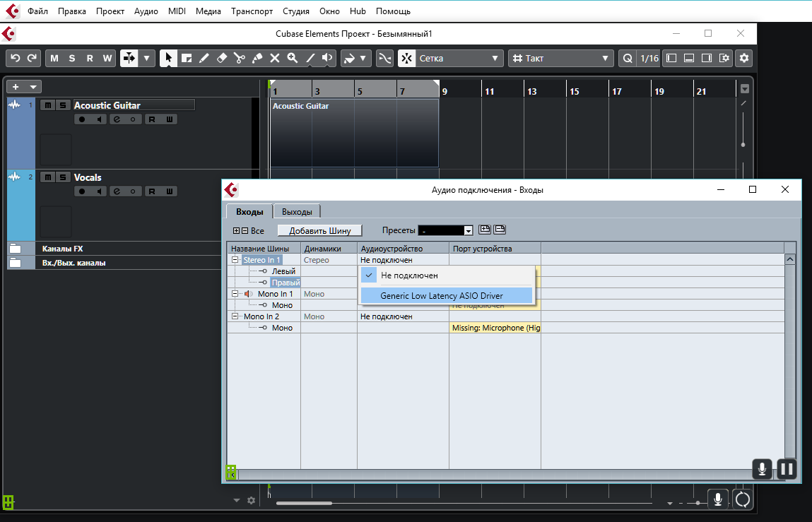Expand all buses with plus icon near Все

coord(236,230)
